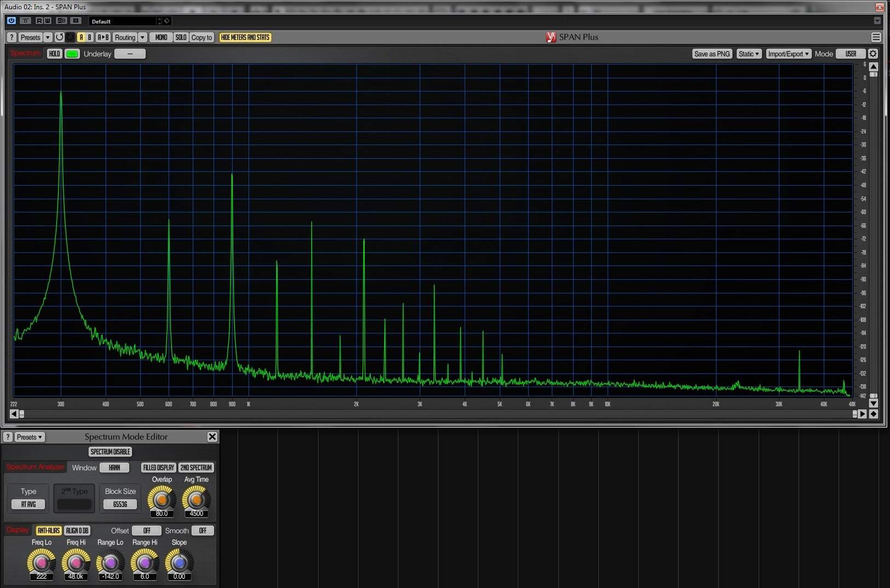Click the Save as PNG button
This screenshot has height=588, width=890.
pyautogui.click(x=712, y=54)
